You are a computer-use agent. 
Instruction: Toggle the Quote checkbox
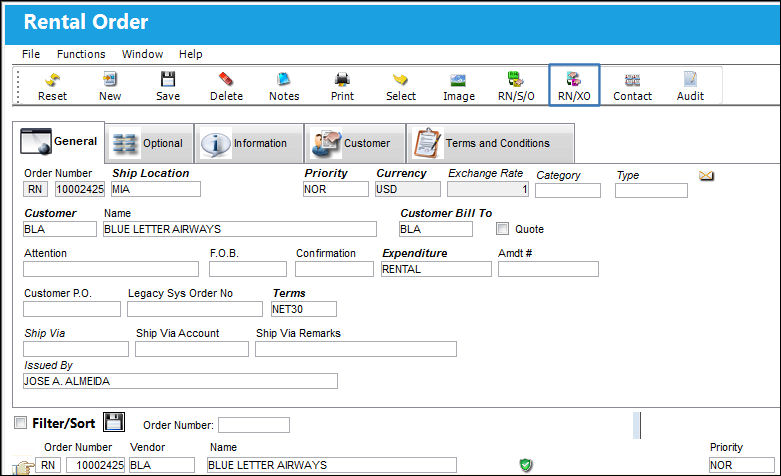503,229
